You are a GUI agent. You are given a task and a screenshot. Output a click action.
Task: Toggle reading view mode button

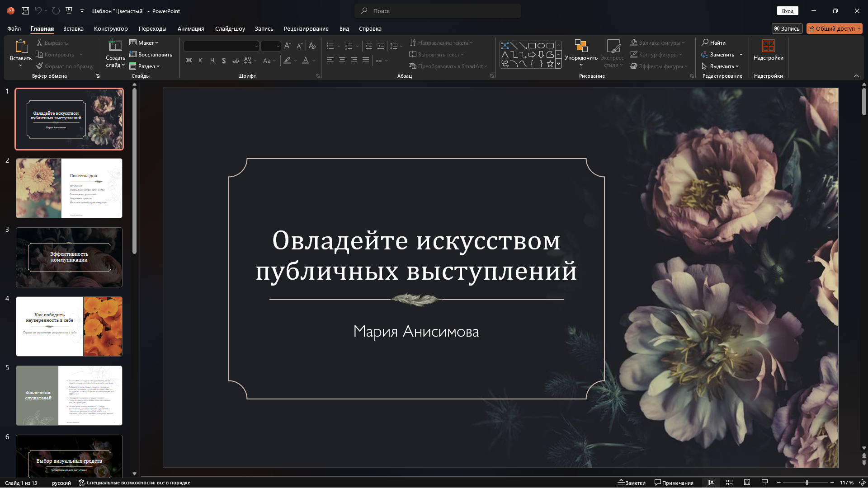[747, 483]
